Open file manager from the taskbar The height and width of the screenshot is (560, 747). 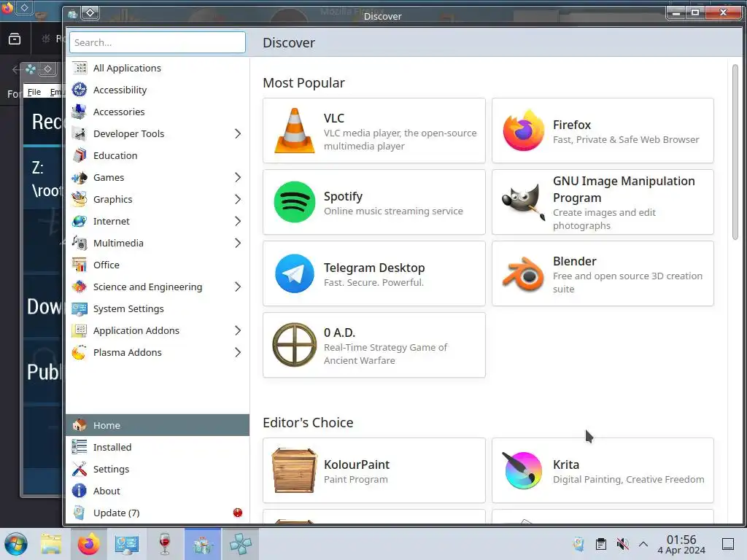point(51,544)
